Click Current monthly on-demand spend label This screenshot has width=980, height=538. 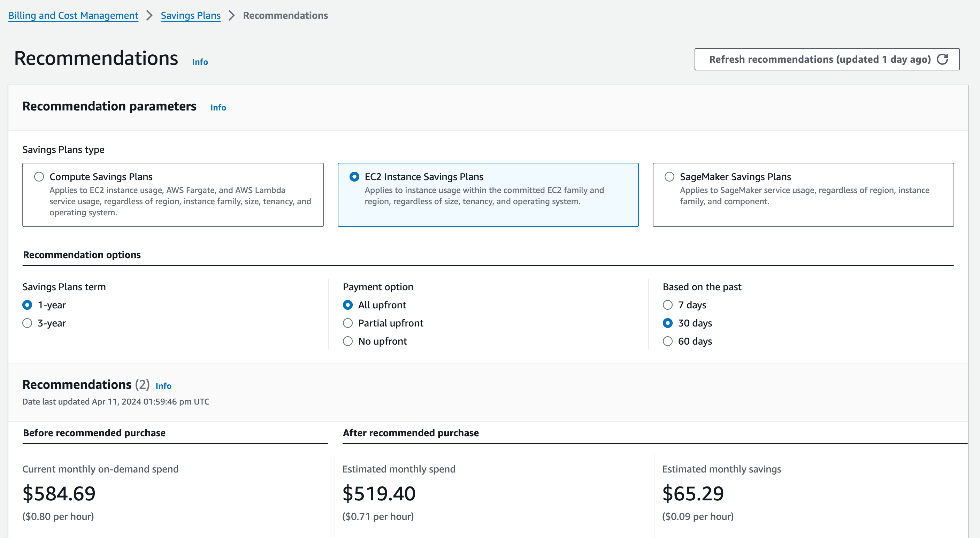[x=100, y=469]
